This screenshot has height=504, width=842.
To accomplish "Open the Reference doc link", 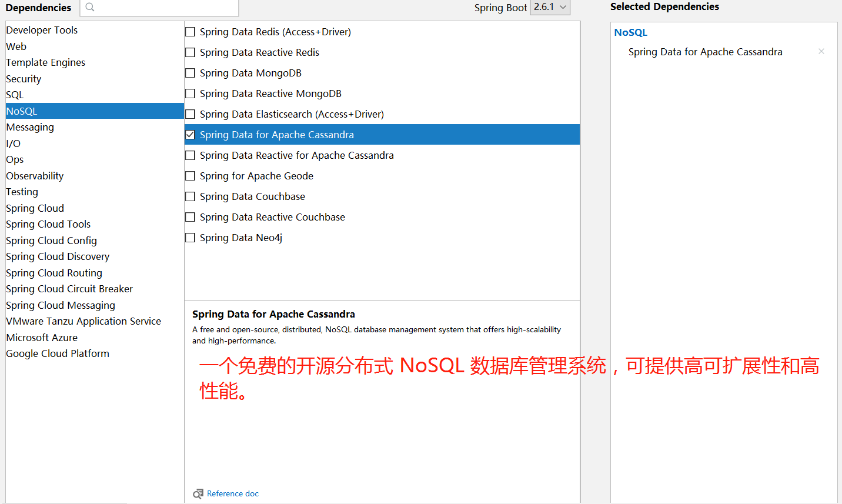I will 233,493.
